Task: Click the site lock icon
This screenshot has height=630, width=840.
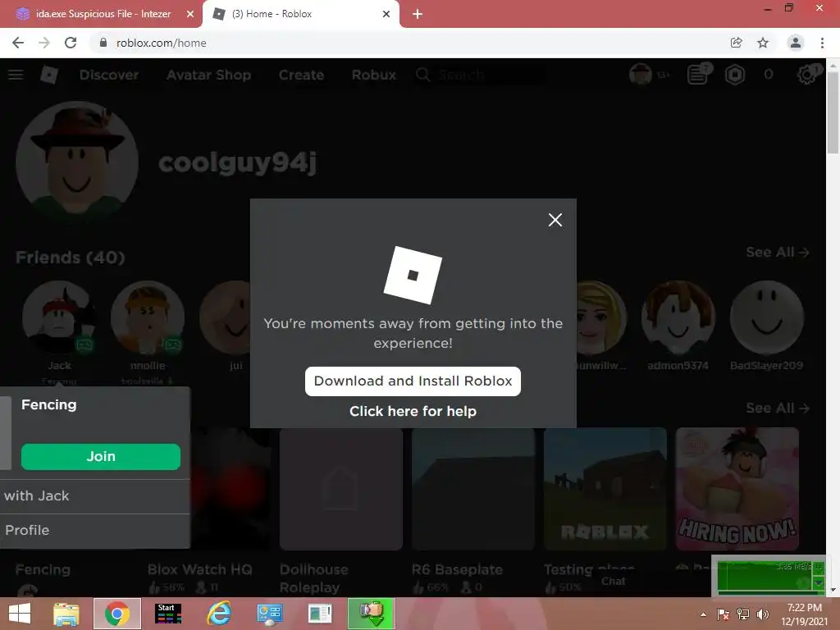Action: [103, 43]
